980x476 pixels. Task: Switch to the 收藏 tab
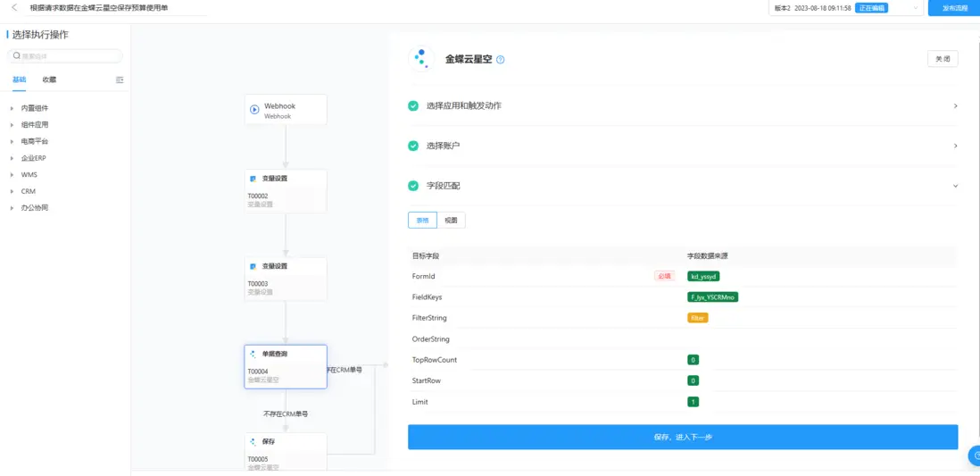point(49,79)
